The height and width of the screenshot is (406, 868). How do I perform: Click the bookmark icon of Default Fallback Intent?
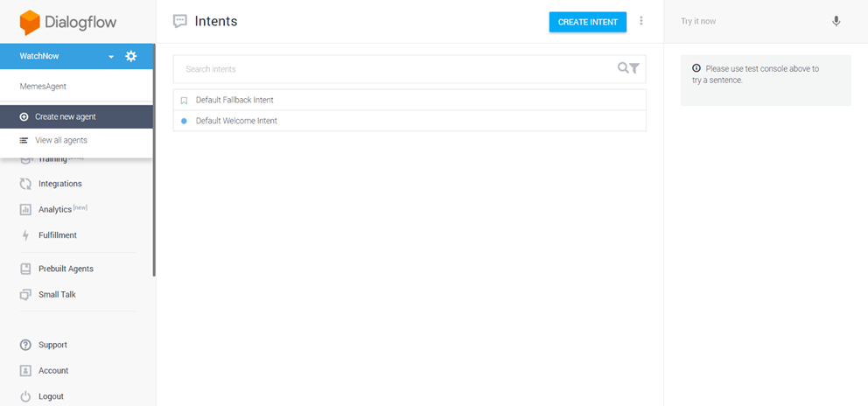185,101
